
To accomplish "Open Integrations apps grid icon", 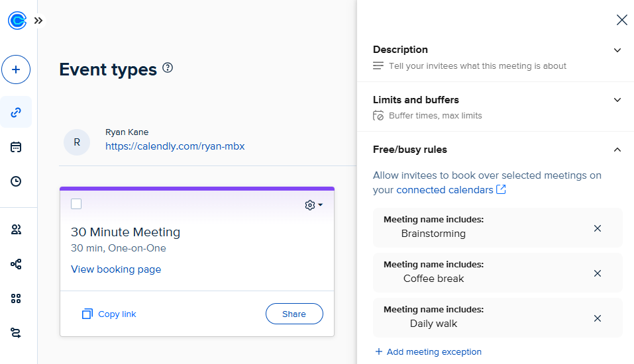I will 16,298.
